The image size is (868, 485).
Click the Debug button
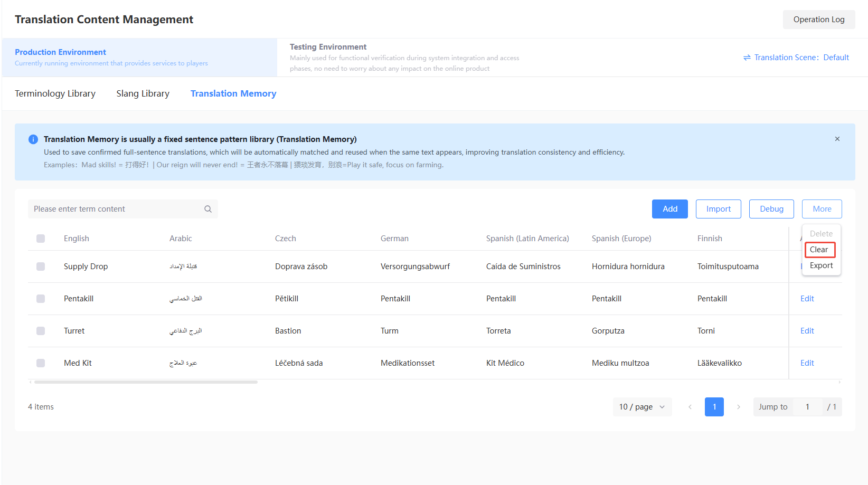tap(771, 209)
